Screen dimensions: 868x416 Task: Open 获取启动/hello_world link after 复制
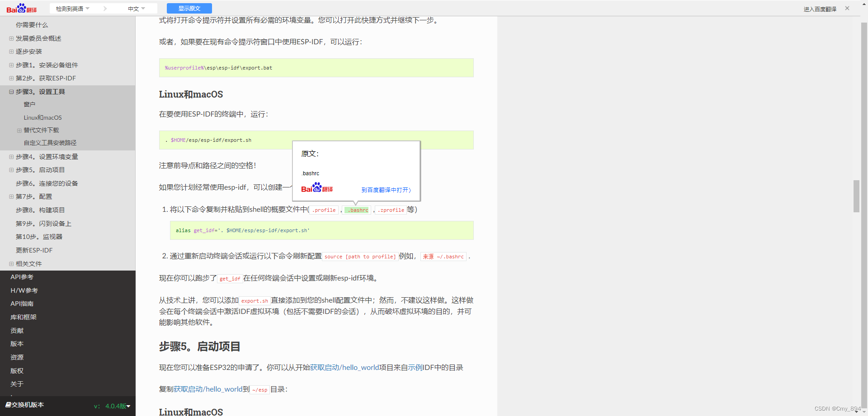[208, 389]
